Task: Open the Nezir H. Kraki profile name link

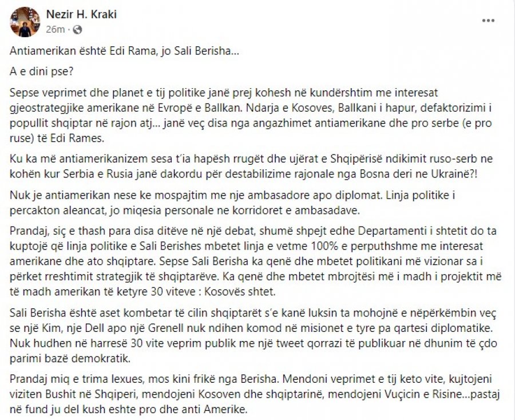Action: point(81,14)
